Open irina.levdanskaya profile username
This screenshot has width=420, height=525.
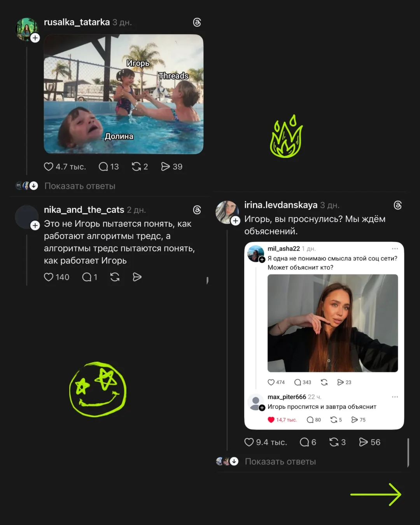280,205
